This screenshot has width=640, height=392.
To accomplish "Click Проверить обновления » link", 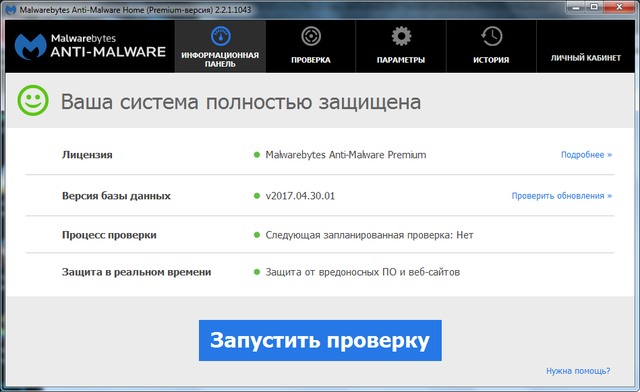I will pyautogui.click(x=562, y=196).
